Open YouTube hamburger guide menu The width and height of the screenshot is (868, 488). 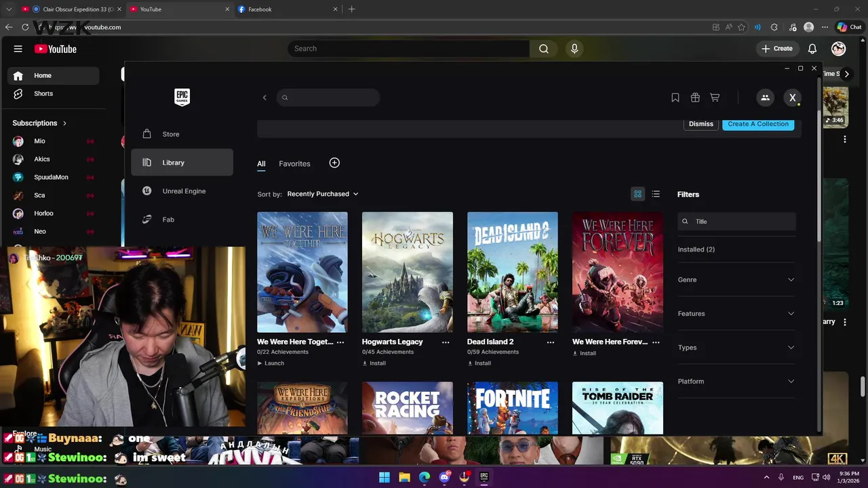point(18,49)
